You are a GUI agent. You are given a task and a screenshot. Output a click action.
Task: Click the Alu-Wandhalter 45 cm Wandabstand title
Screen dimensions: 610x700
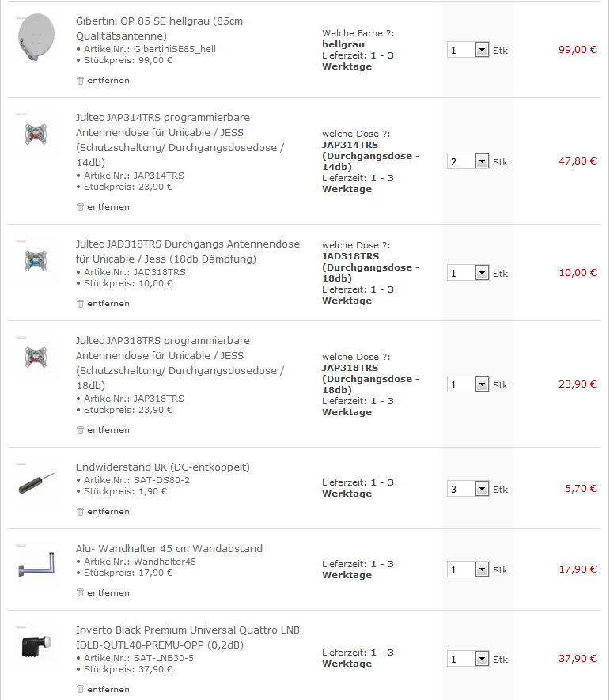pyautogui.click(x=169, y=548)
